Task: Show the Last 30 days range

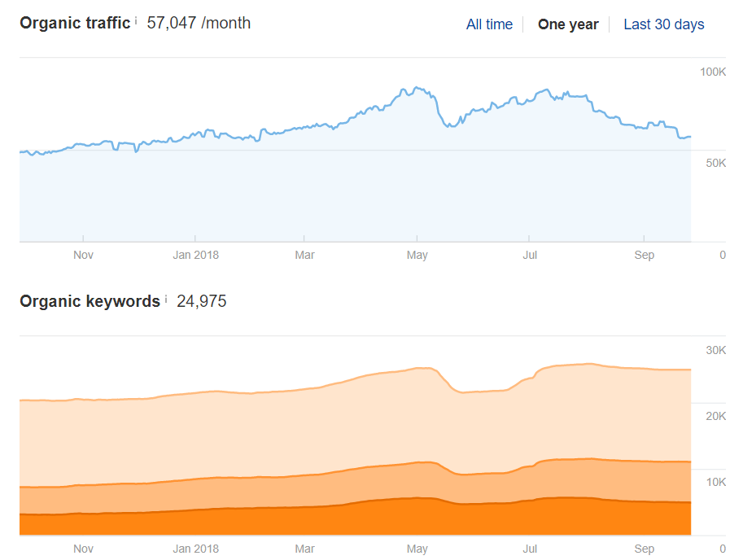Action: (663, 24)
